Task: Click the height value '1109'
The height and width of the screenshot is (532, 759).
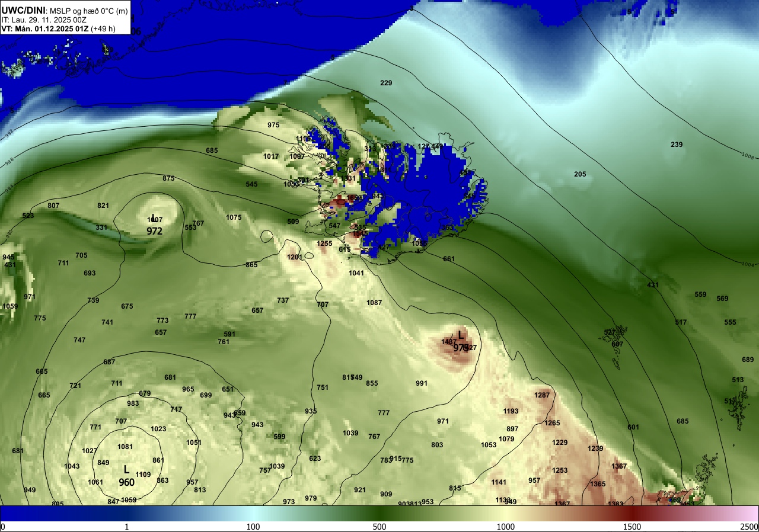Action: [143, 475]
